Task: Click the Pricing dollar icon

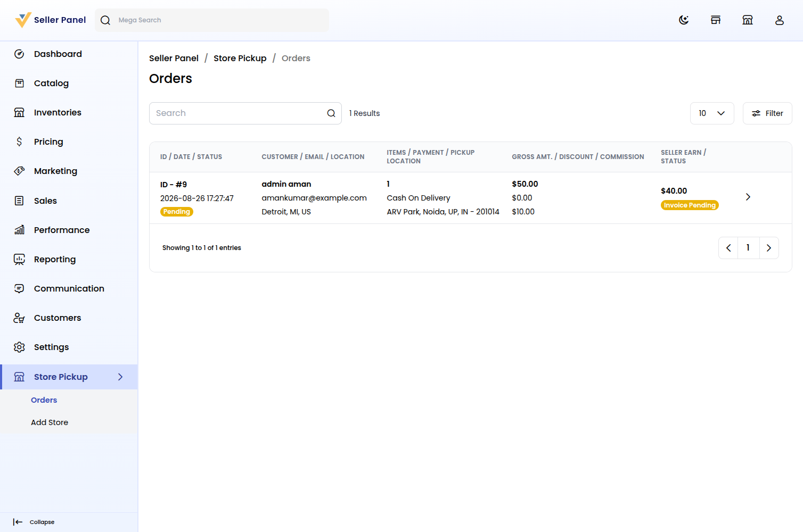Action: click(19, 142)
